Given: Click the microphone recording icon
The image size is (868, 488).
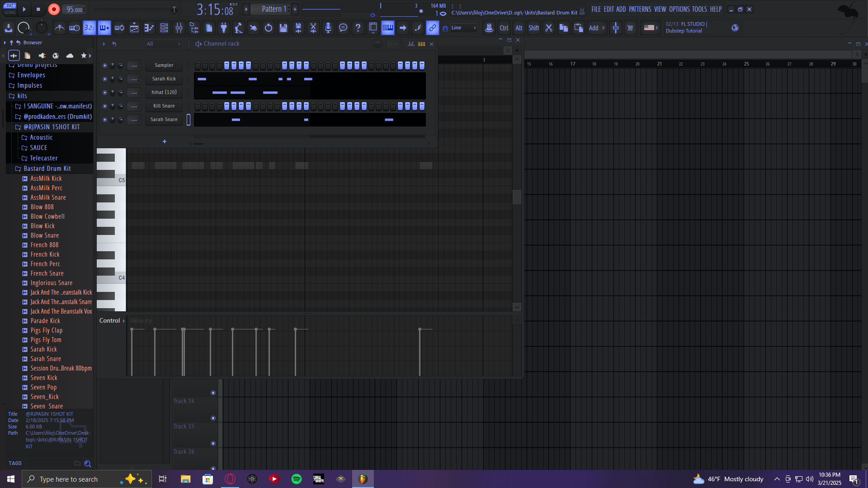Looking at the screenshot, I should pos(328,28).
